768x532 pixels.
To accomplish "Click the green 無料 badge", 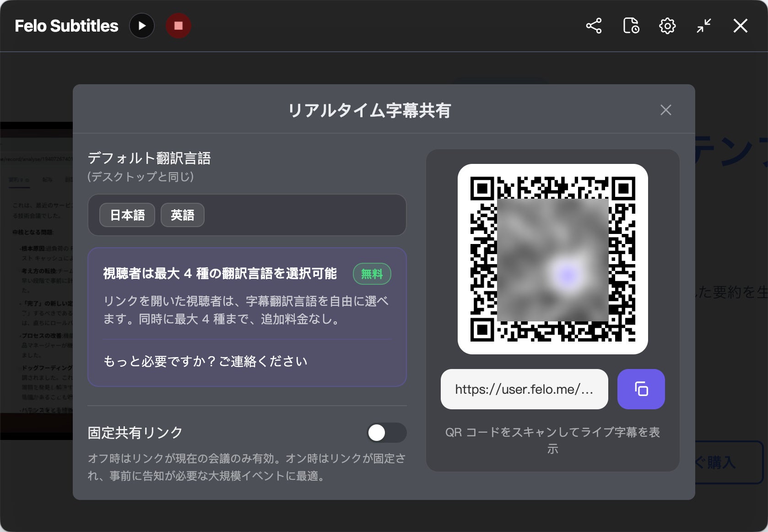I will pos(372,274).
